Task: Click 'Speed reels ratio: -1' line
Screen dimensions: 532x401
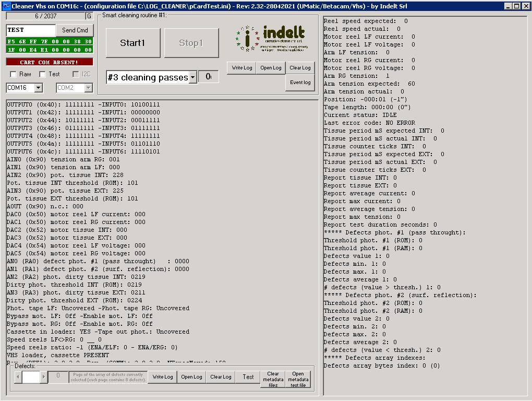Action: 92,347
